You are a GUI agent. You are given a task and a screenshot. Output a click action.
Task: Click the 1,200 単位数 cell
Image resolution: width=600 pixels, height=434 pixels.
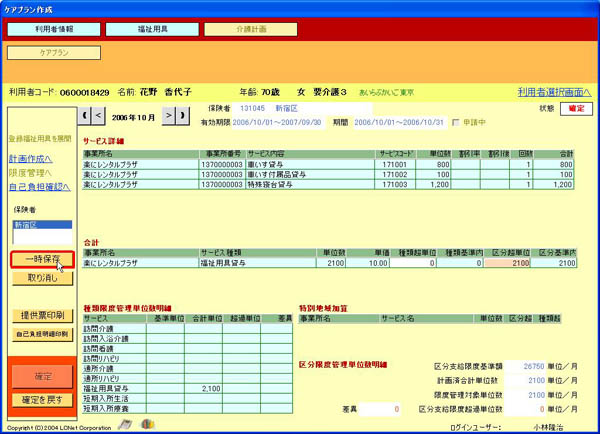pos(434,184)
